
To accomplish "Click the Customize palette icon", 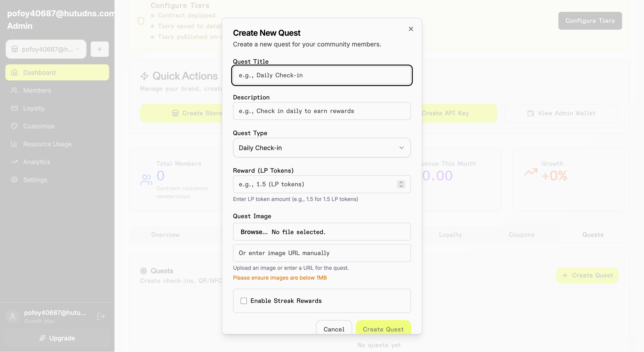I will [x=15, y=126].
